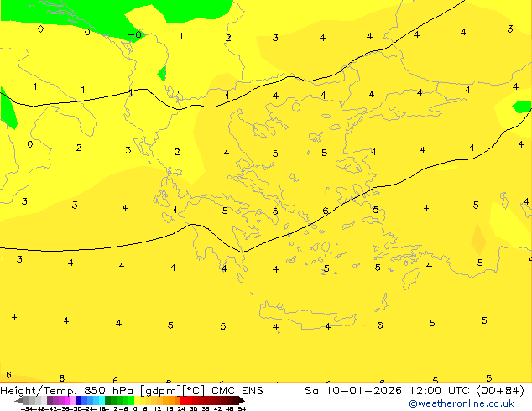Select the dark purple legend swatch above -42
Image resolution: width=532 pixels, height=411 pixels.
[x=50, y=400]
